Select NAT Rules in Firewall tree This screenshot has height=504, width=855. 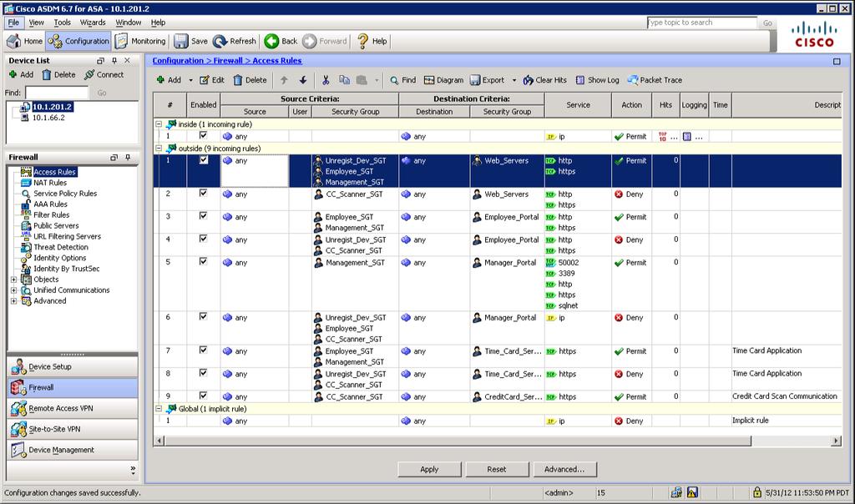[49, 183]
